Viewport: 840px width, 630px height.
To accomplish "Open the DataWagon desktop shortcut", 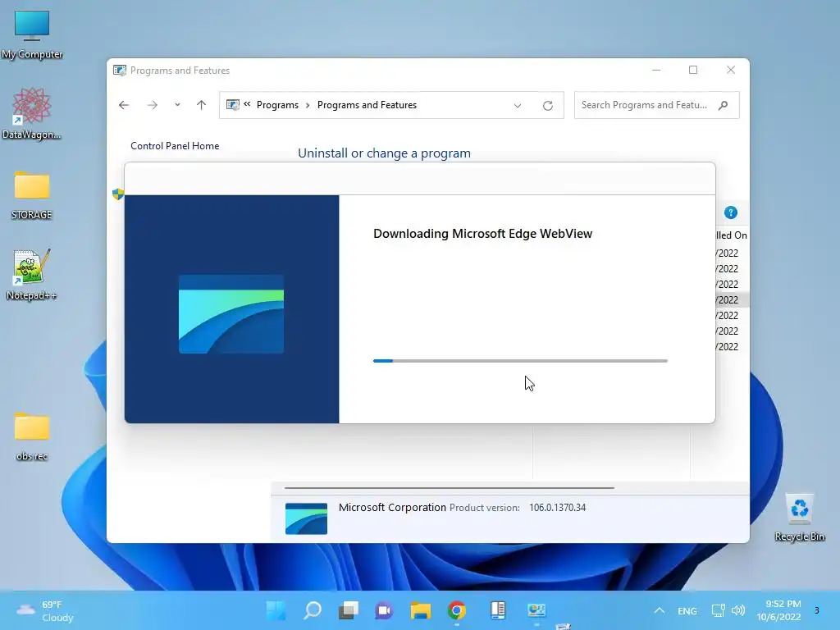I will point(32,113).
